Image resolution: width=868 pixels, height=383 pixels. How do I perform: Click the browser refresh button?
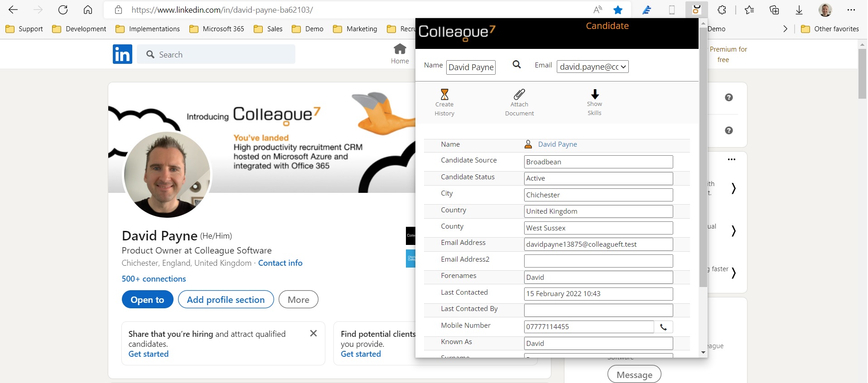[x=63, y=10]
